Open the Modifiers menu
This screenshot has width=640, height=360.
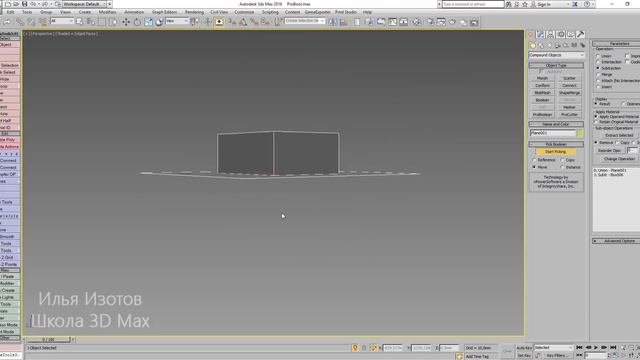coord(108,12)
